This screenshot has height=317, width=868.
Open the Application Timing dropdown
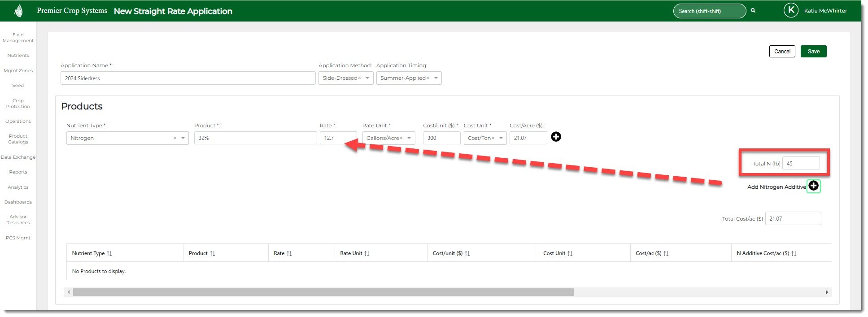coord(436,78)
